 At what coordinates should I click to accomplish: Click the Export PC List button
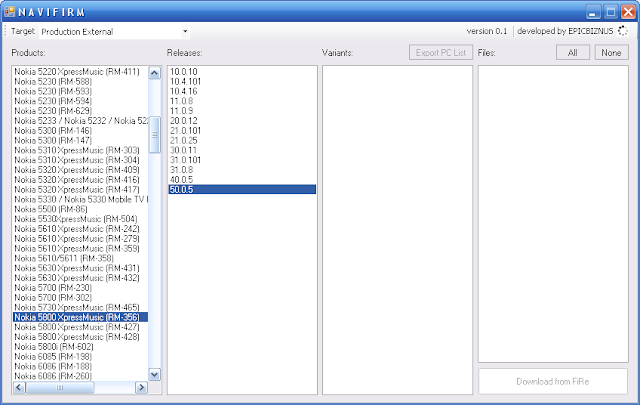[441, 53]
